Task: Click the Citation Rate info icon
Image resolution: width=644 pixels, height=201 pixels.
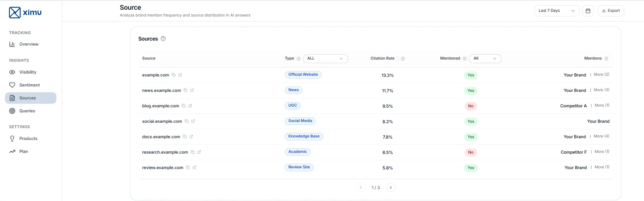Action: (x=403, y=59)
